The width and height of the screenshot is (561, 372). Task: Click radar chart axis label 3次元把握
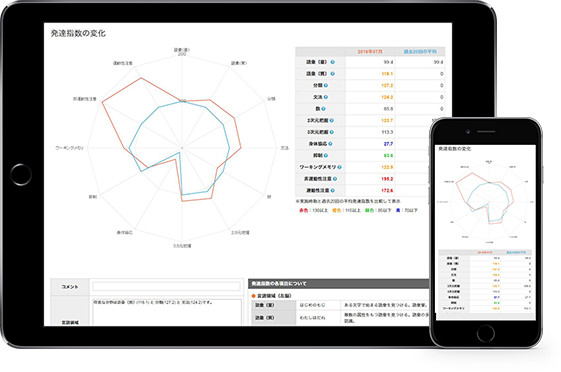182,246
